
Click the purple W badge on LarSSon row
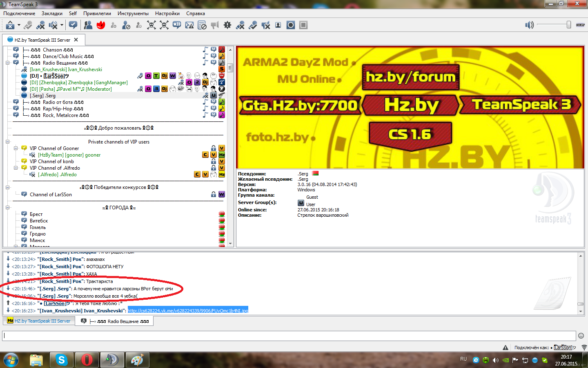coord(173,76)
